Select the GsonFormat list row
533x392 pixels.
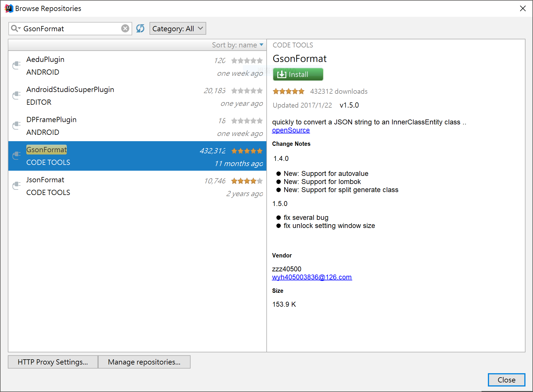137,156
